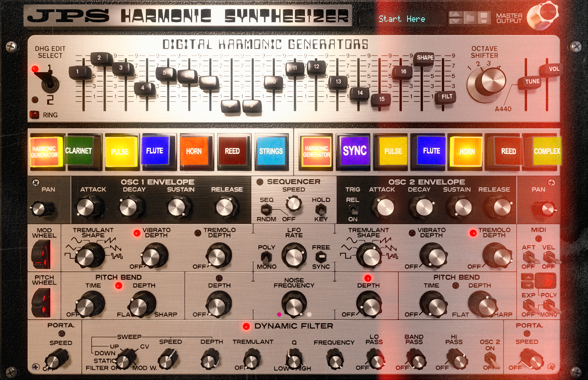Select the Strings preset button
588x380 pixels.
tap(271, 151)
